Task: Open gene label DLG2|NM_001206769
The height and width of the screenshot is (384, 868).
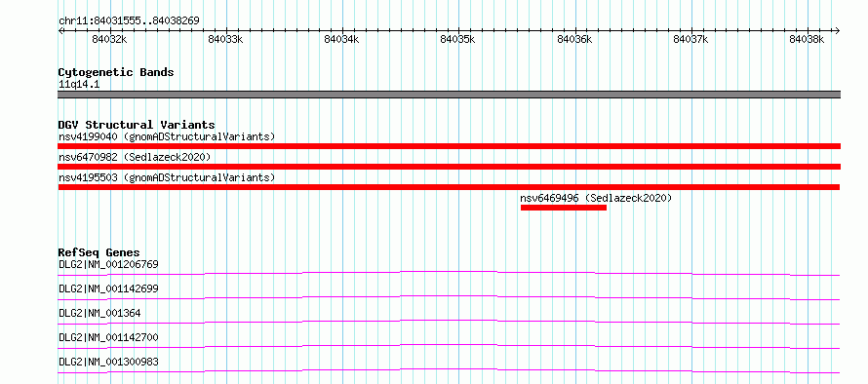Action: point(108,264)
